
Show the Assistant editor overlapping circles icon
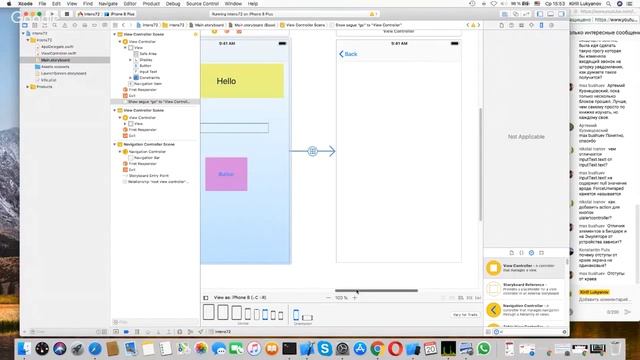coord(516,14)
